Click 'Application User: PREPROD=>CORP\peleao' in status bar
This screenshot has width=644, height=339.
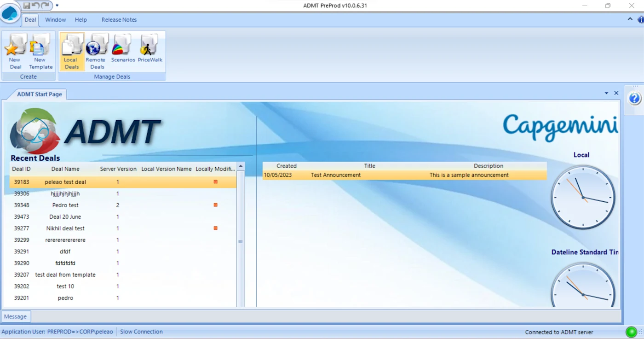[x=57, y=332]
